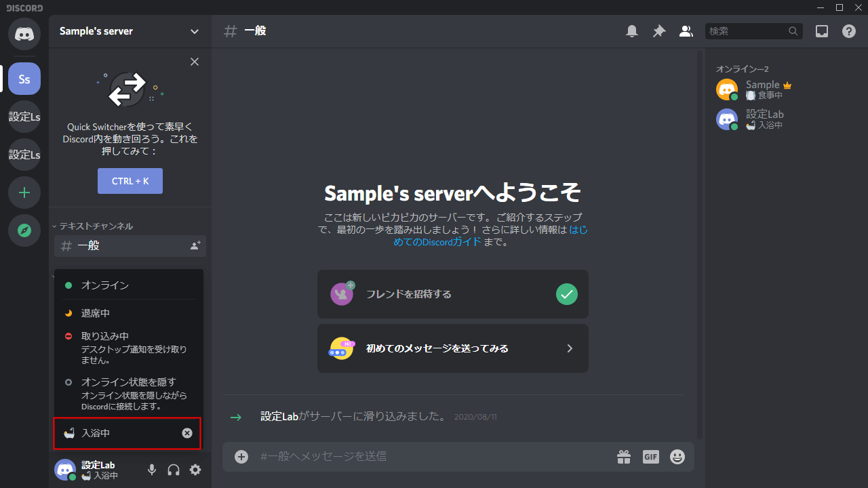Click 初めてのメッセージを送ってみる card
Viewport: 868px width, 488px height.
[453, 348]
